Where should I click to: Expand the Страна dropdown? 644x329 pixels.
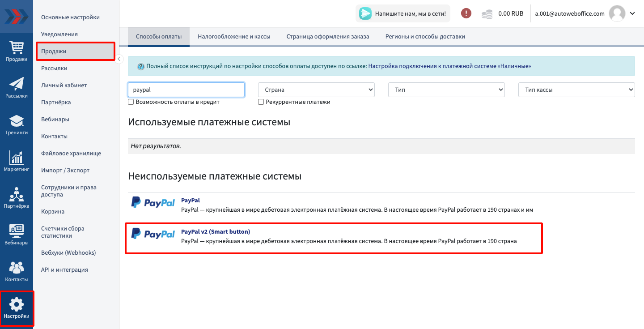(316, 90)
